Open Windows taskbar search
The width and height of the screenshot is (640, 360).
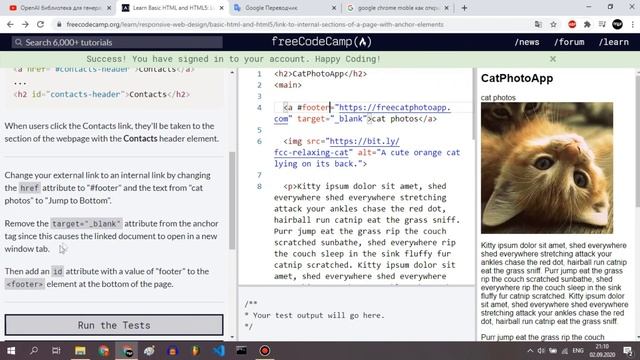(x=34, y=351)
